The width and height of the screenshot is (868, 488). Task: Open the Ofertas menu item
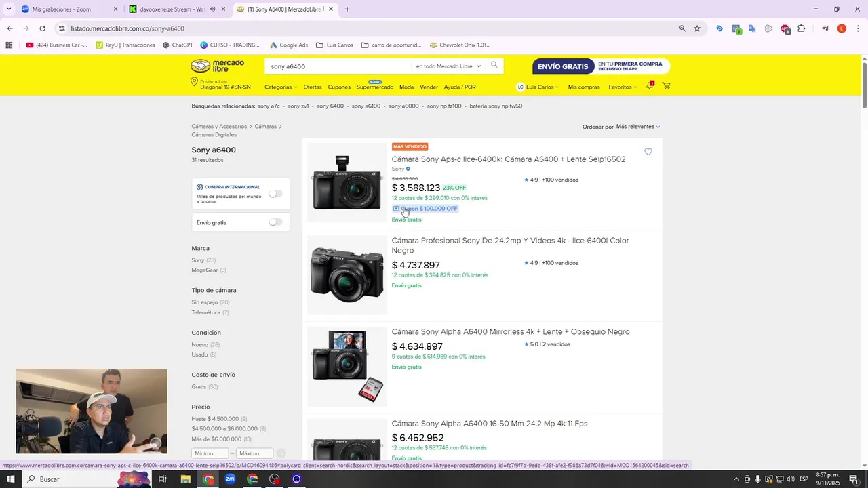[313, 87]
